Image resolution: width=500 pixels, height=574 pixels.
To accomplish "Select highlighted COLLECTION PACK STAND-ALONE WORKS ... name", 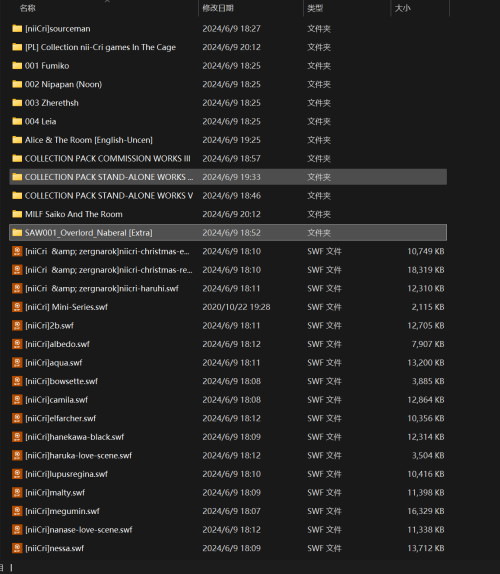I will (109, 177).
